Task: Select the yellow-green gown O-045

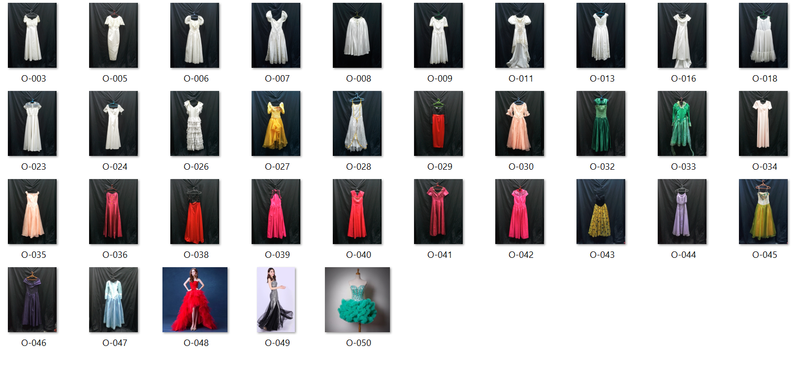Action: [x=763, y=212]
